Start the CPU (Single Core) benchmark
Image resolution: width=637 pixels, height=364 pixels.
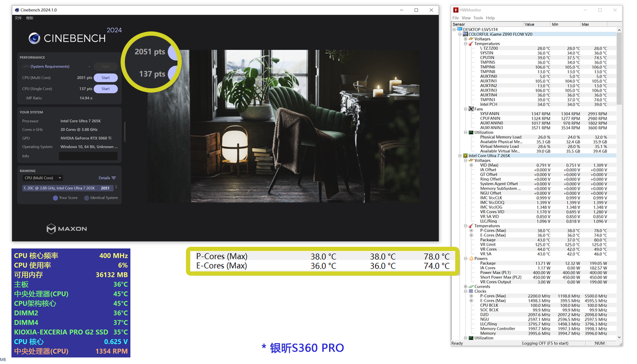[106, 89]
